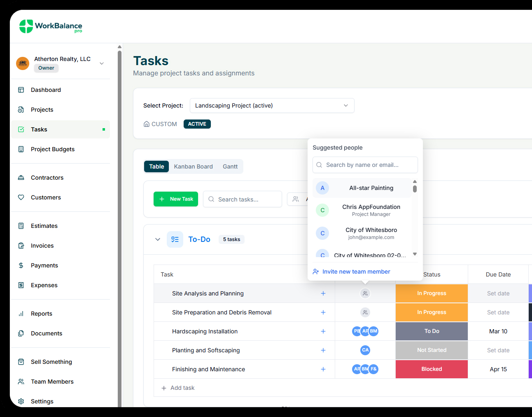Click the Reports bar chart icon
532x417 pixels.
21,314
